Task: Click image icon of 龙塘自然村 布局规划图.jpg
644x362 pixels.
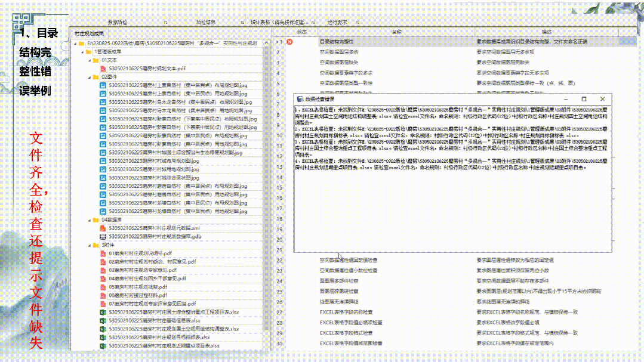Action: (103, 203)
